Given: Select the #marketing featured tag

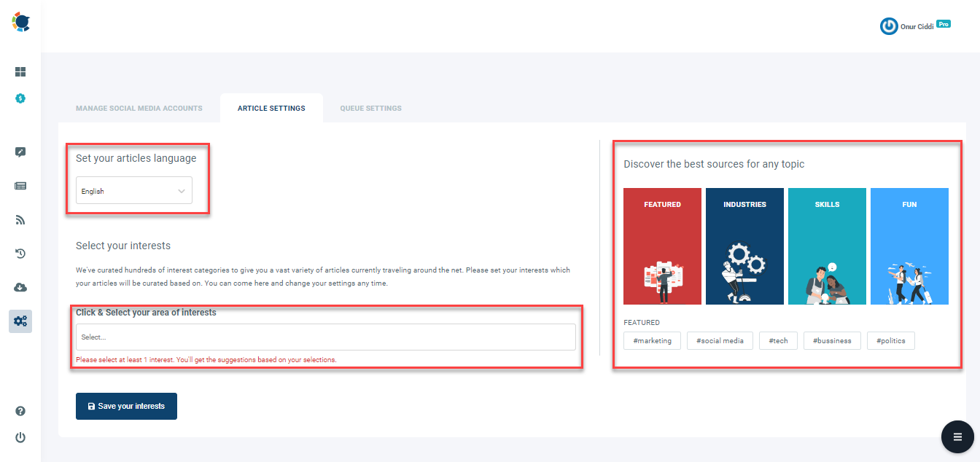Looking at the screenshot, I should coord(652,340).
